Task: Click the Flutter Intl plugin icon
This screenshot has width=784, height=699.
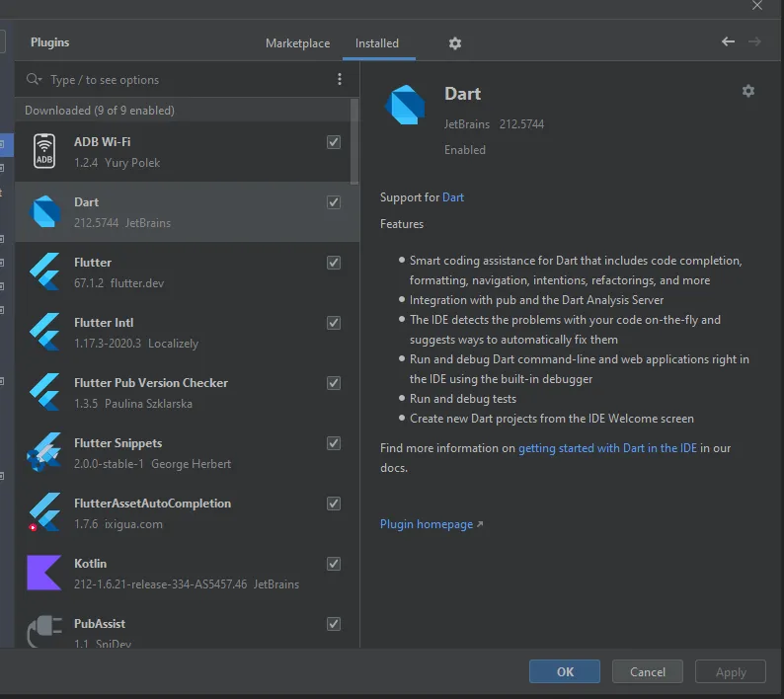Action: tap(44, 332)
